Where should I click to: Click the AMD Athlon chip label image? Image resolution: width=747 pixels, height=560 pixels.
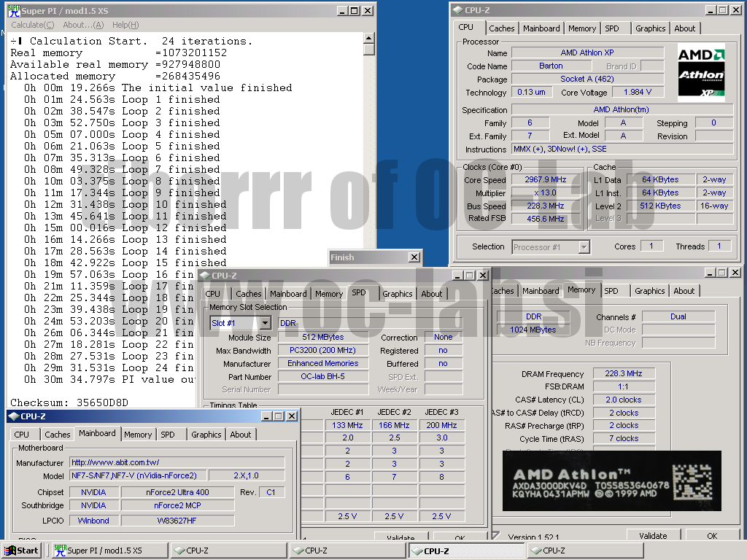point(612,481)
